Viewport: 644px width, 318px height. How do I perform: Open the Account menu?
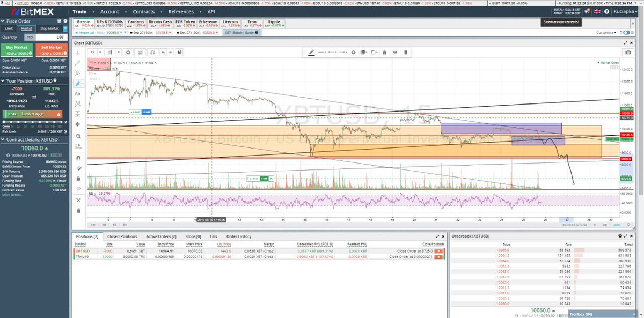(109, 11)
